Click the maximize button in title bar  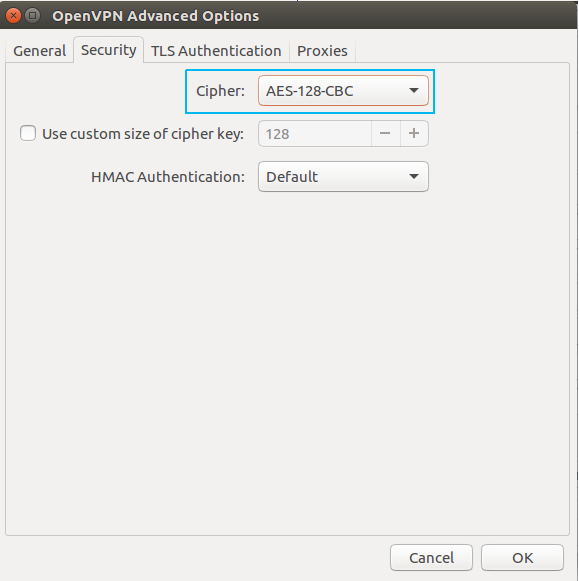33,16
